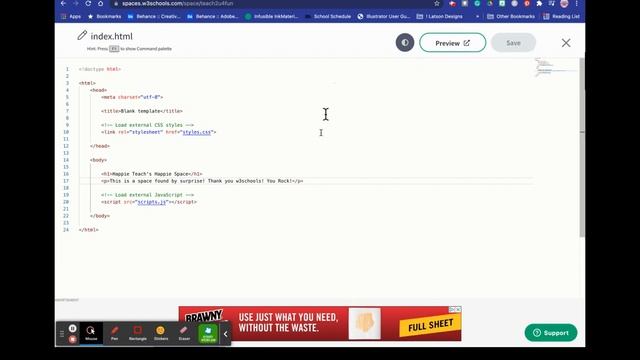Toggle the dark mode theme button
640x360 pixels.
pos(405,42)
